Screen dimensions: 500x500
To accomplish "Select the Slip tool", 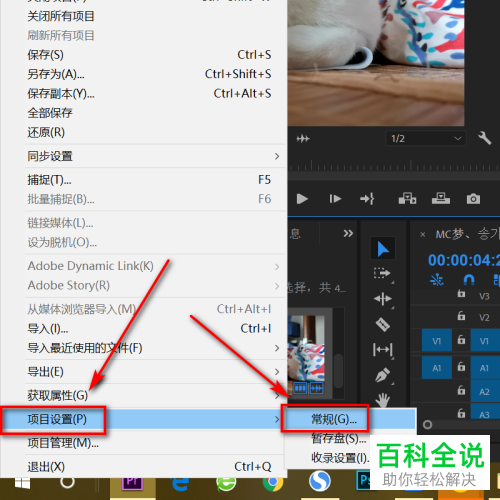I will tap(383, 350).
